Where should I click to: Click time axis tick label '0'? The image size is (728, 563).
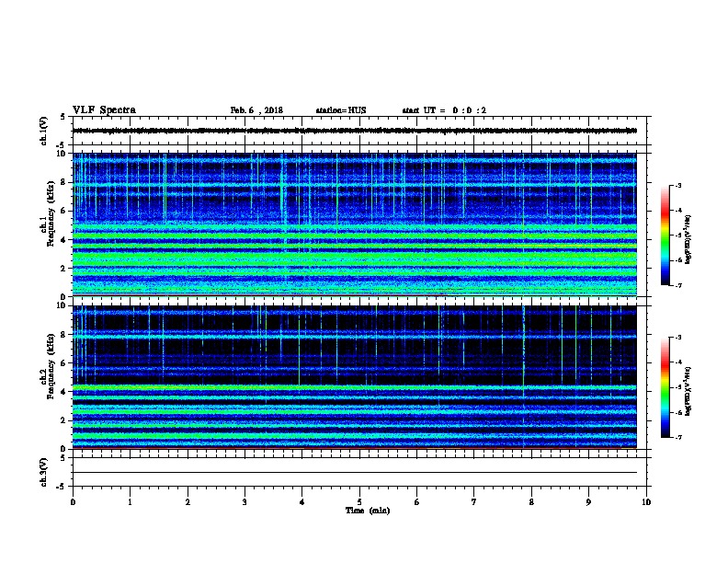(x=73, y=502)
